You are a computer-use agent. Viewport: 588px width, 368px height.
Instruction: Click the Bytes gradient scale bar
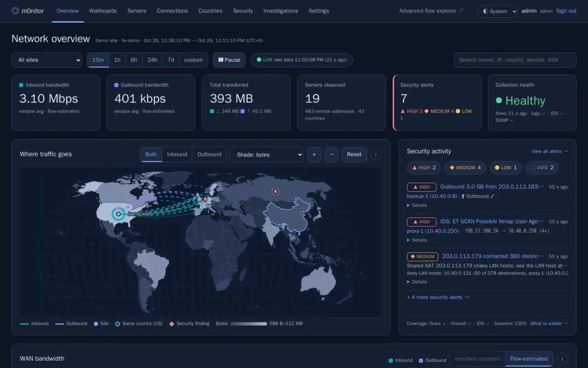[x=249, y=324]
